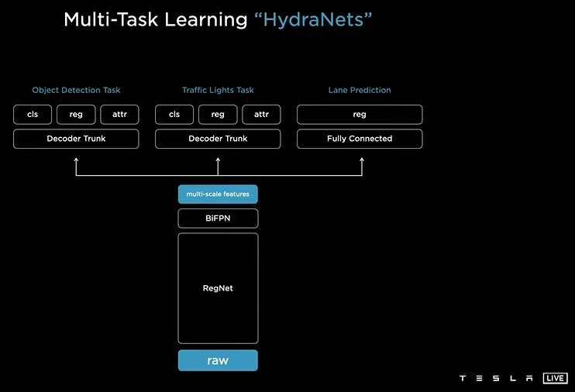Click the cls box under Object Detection Task
This screenshot has width=575, height=392.
[33, 115]
